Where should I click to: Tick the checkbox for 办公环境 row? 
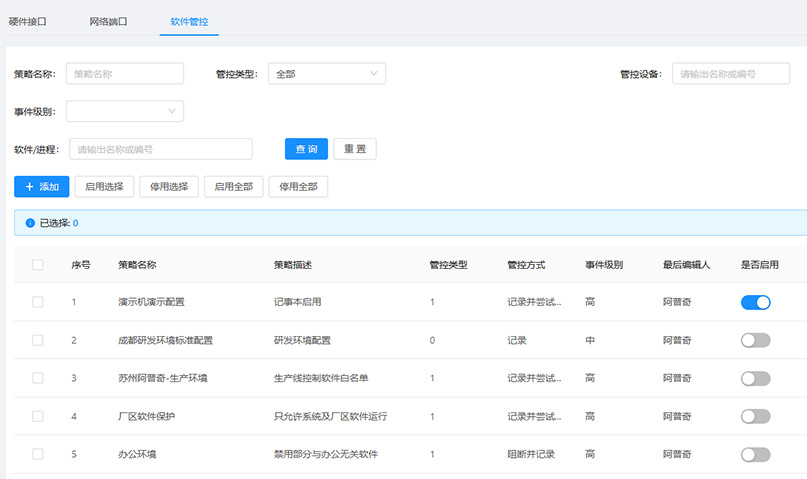pyautogui.click(x=38, y=454)
